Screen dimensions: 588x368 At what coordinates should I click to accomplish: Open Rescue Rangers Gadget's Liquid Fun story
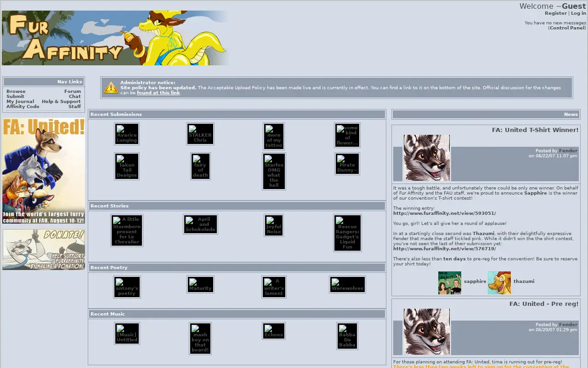[x=347, y=233]
